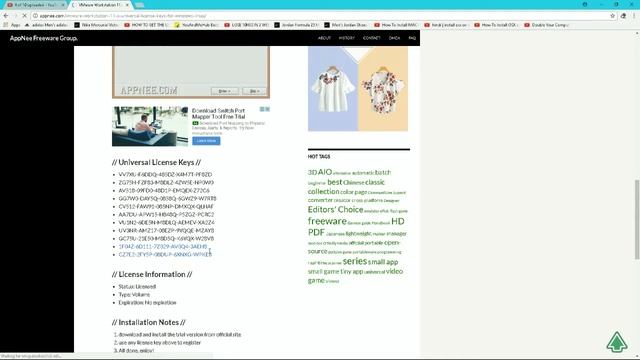Screen dimensions: 640x360
Task: Click the browser forward arrow
Action: [15, 16]
